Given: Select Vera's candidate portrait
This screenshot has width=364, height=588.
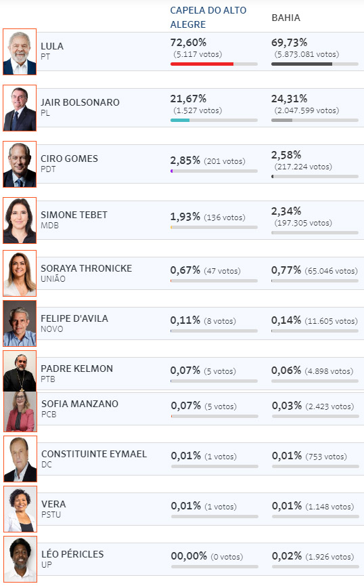Looking at the screenshot, I should [x=20, y=509].
